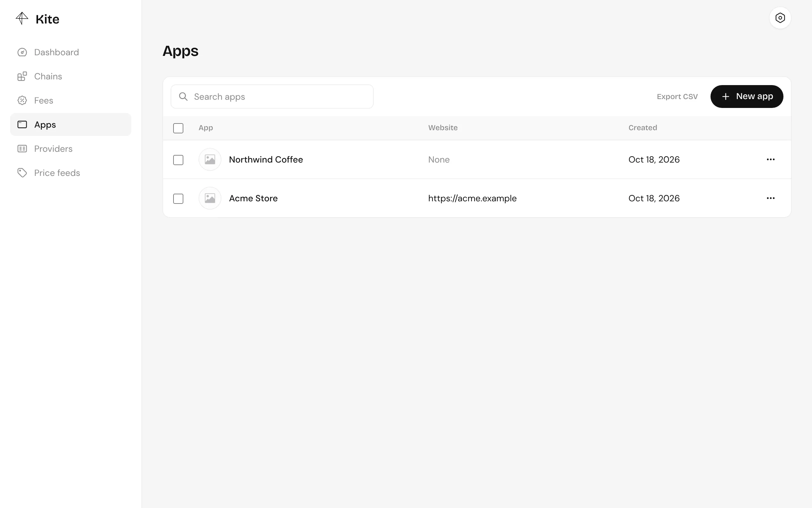Viewport: 812px width, 508px height.
Task: Open the hexagon settings button at top right
Action: point(780,18)
